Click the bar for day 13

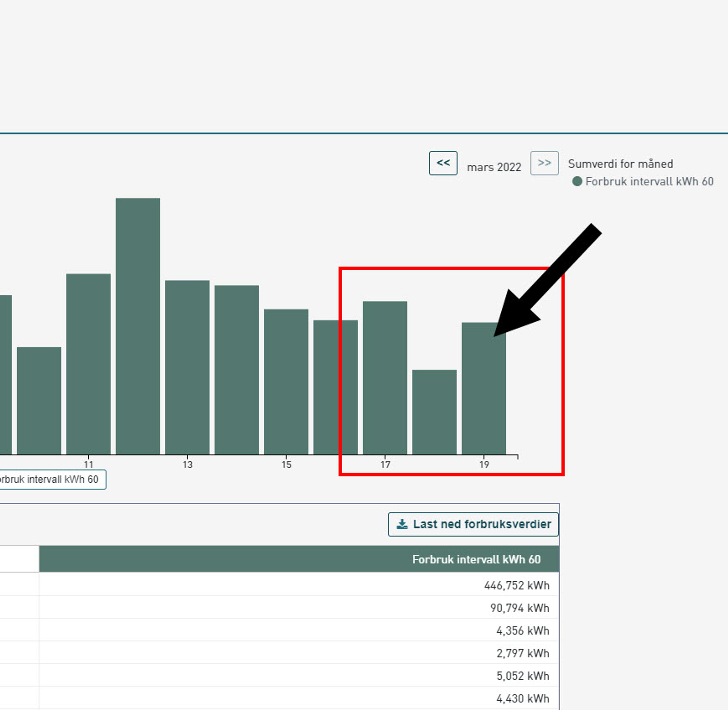[187, 367]
